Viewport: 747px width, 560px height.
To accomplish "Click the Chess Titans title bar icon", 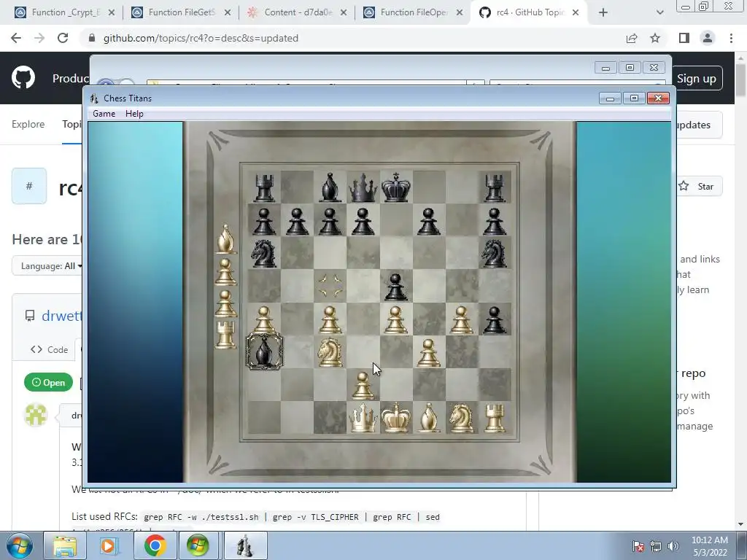I will [x=94, y=98].
